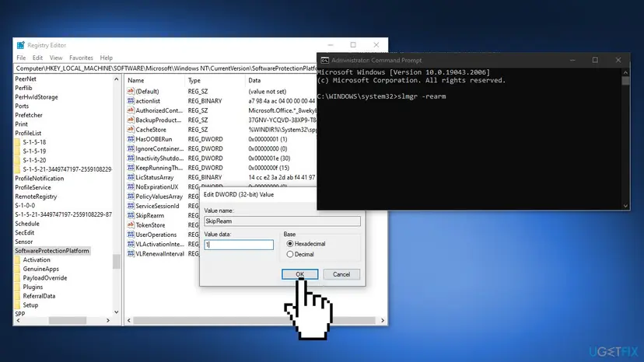
Task: Select the ReferralData tree key
Action: click(x=39, y=295)
